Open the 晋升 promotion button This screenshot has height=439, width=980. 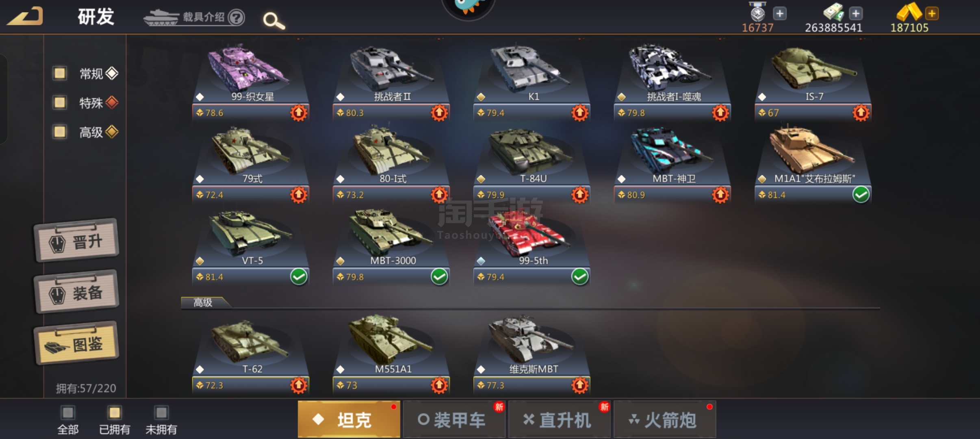(76, 241)
